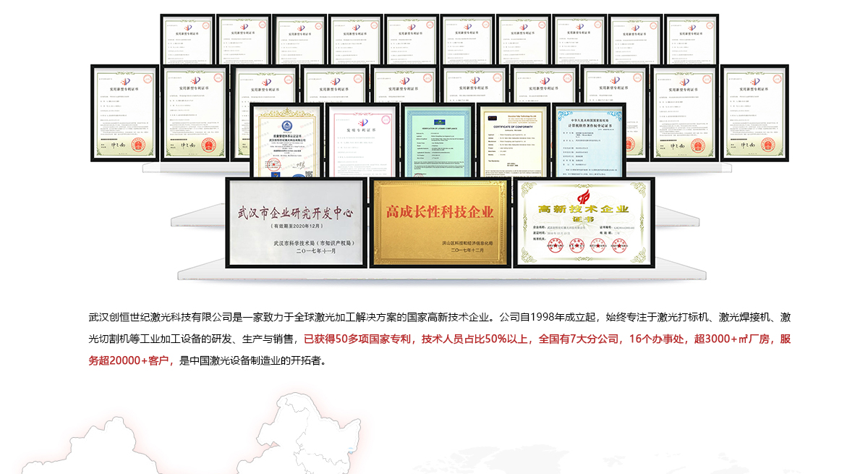Open the 武汉市企业研究开发中心 silver plaque
868x474 pixels.
(x=296, y=222)
